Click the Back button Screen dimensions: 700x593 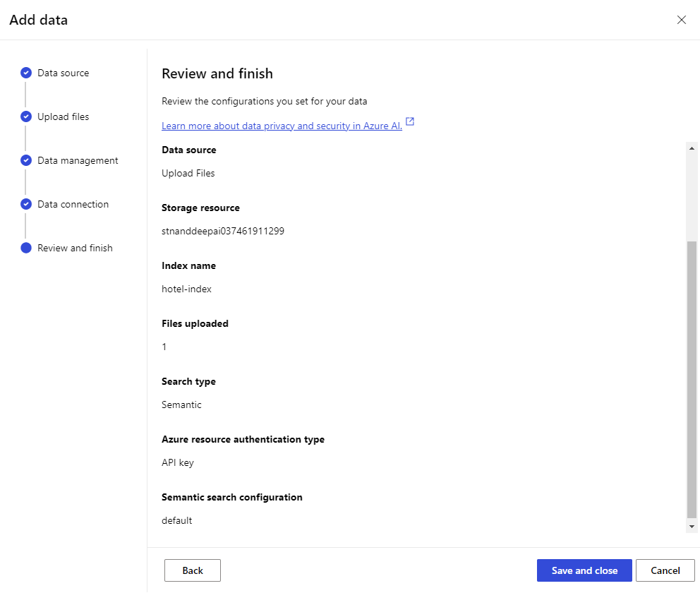pyautogui.click(x=193, y=570)
